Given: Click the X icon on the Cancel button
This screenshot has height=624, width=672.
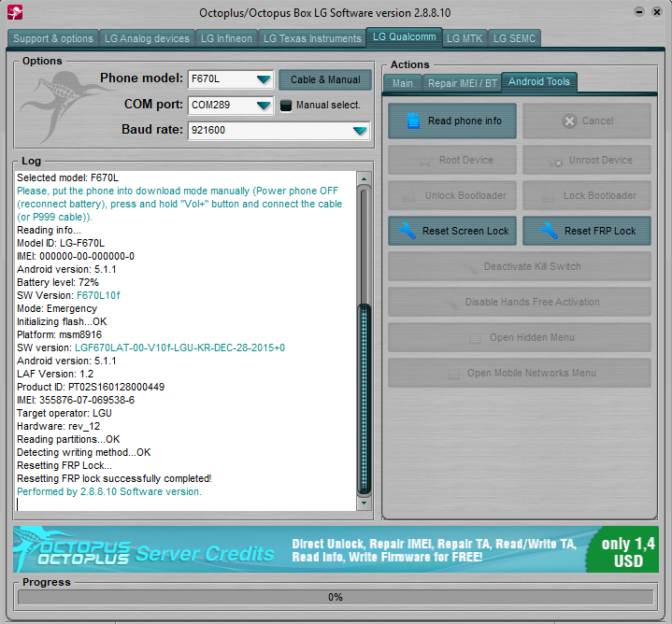Looking at the screenshot, I should click(569, 121).
